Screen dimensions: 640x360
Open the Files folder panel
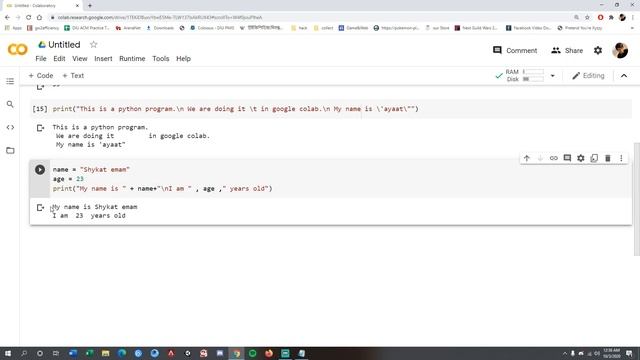pyautogui.click(x=10, y=151)
